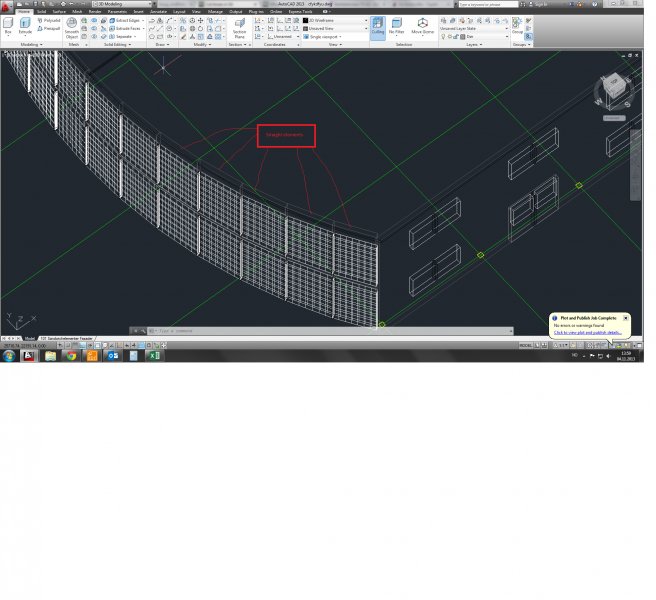656x600 pixels.
Task: Switch to the Mesh ribbon tab
Action: (77, 11)
